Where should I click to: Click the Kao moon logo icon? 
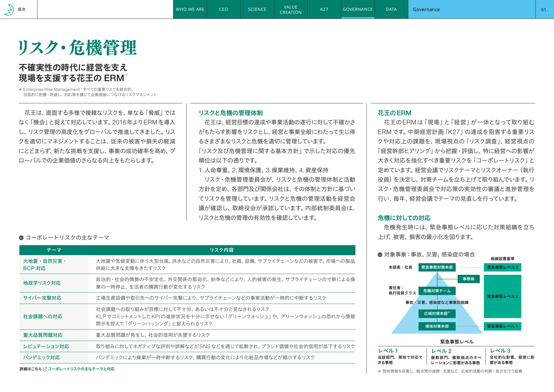tap(9, 9)
